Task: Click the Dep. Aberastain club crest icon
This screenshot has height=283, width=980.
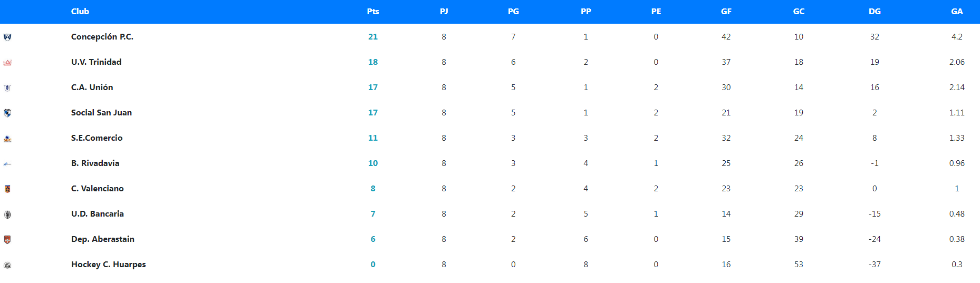Action: (7, 240)
